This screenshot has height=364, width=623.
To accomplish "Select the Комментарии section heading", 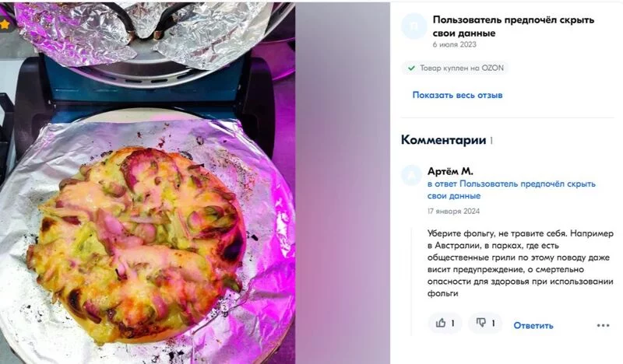I will coord(443,140).
